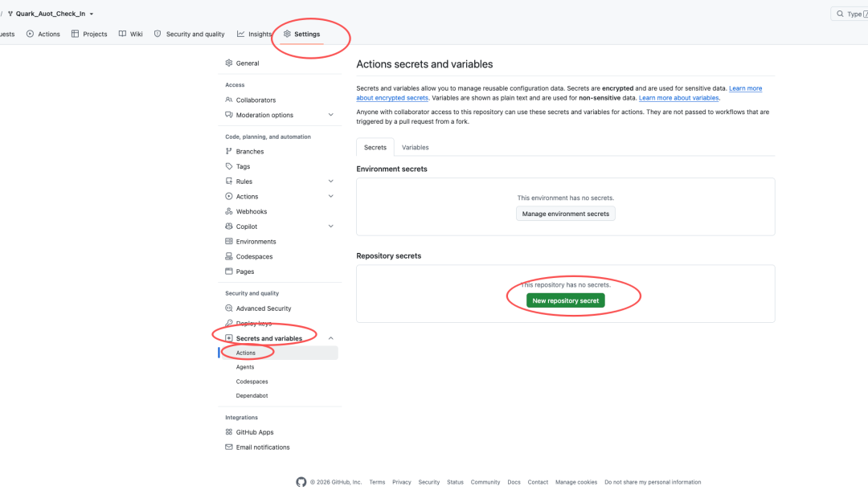Click the GitHub Apps grid icon

coord(228,432)
